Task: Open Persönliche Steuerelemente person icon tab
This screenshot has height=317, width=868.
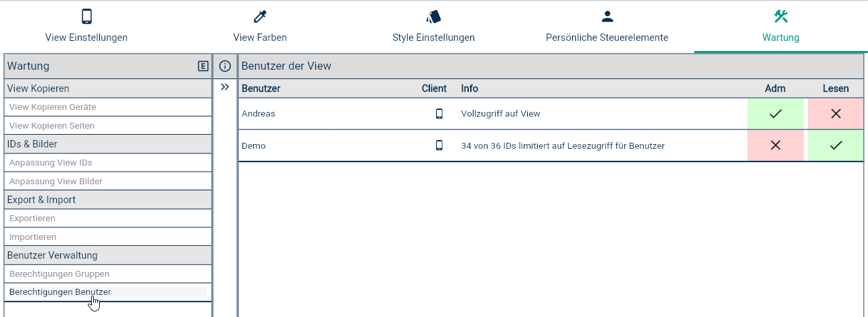Action: tap(607, 26)
